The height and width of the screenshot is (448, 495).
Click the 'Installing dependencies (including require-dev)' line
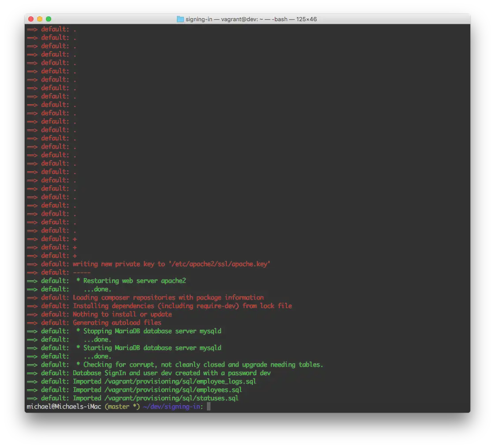tap(159, 306)
